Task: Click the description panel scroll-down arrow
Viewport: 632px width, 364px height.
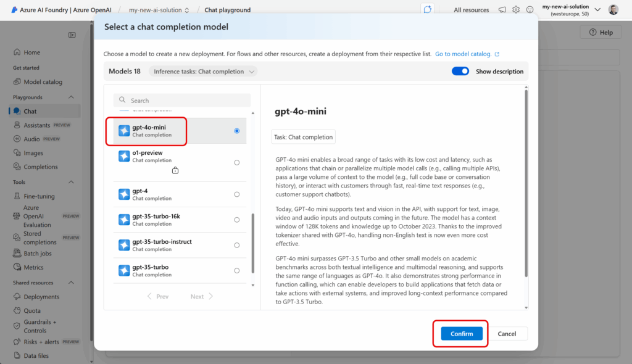Action: [x=526, y=308]
